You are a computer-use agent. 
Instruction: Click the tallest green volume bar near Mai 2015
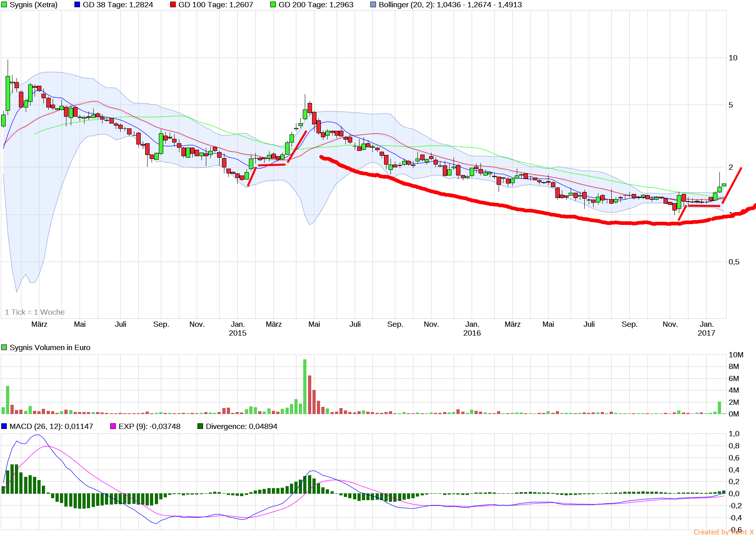(x=305, y=387)
